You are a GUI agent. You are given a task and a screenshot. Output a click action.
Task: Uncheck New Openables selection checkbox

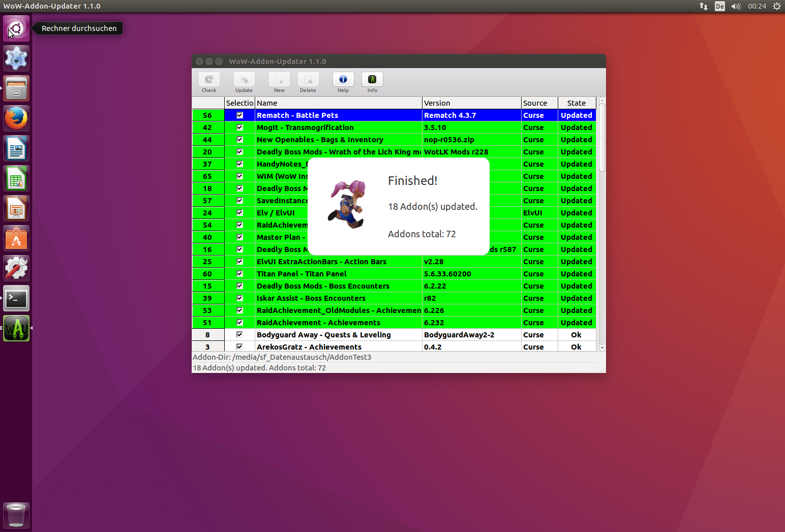coord(240,140)
